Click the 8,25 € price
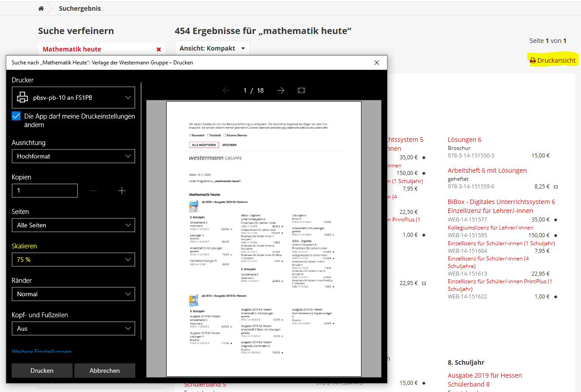This screenshot has width=581, height=392. click(542, 186)
